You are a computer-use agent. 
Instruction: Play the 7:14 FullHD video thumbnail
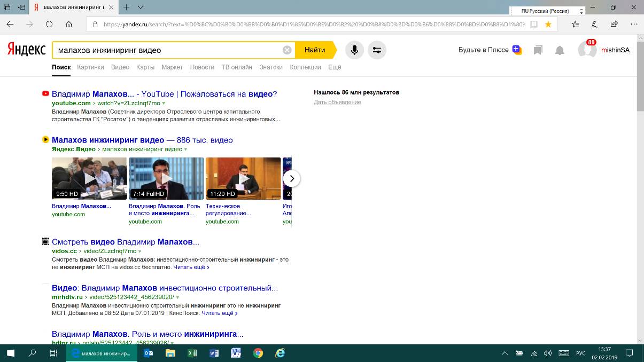tap(166, 178)
